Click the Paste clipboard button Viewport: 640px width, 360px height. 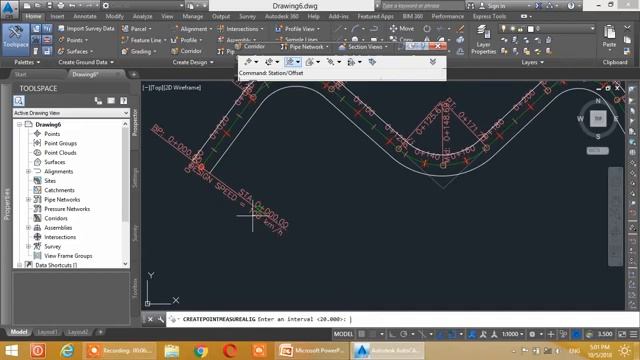[609, 37]
